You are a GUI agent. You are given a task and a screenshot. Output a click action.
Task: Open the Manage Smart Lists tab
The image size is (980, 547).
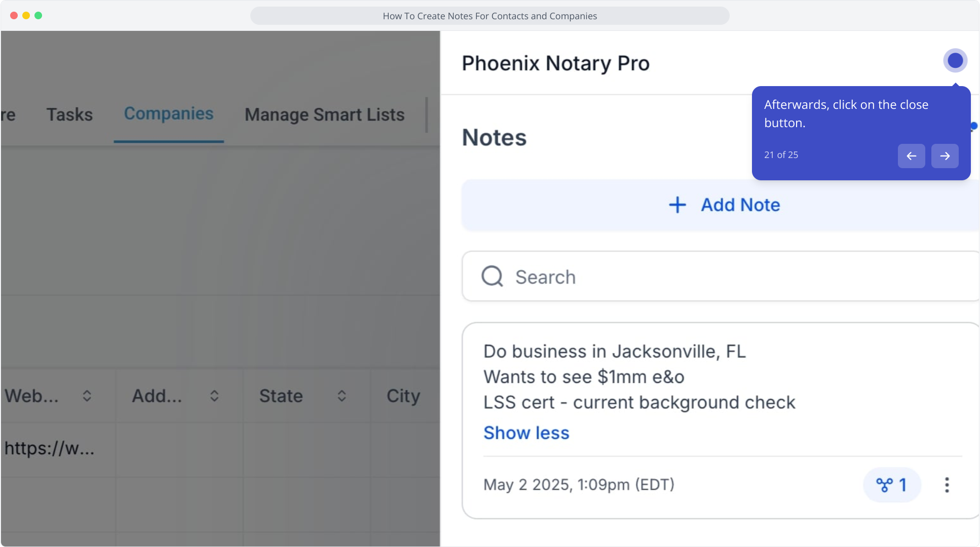[324, 115]
